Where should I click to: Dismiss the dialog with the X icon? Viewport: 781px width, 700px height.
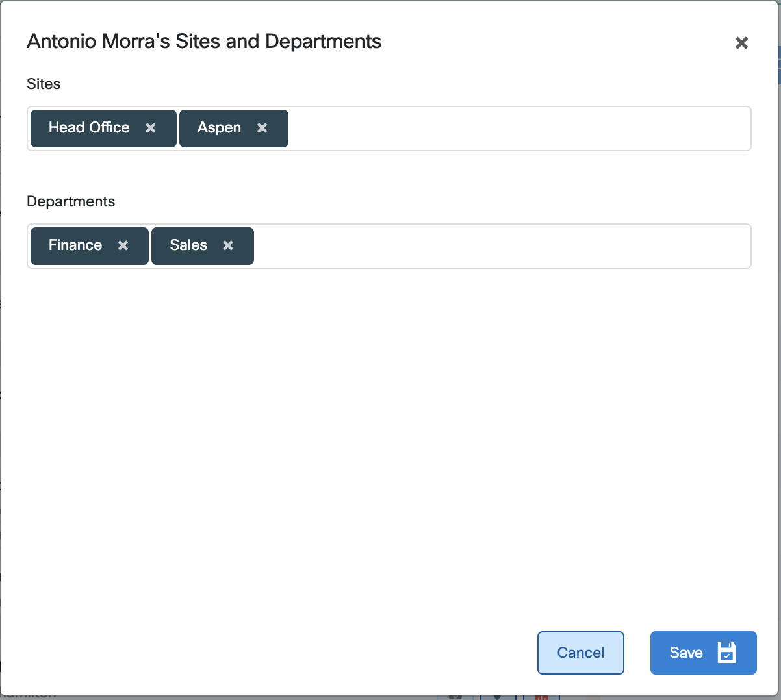pyautogui.click(x=741, y=43)
